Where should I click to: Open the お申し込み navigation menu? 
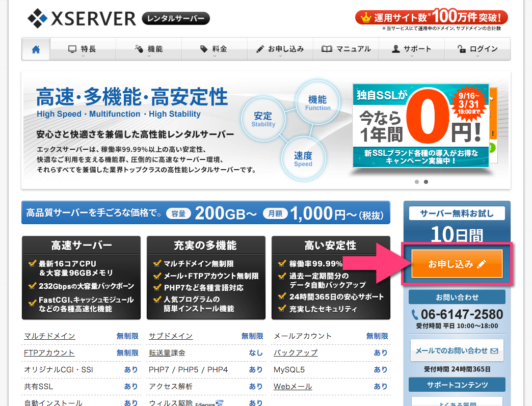[280, 49]
